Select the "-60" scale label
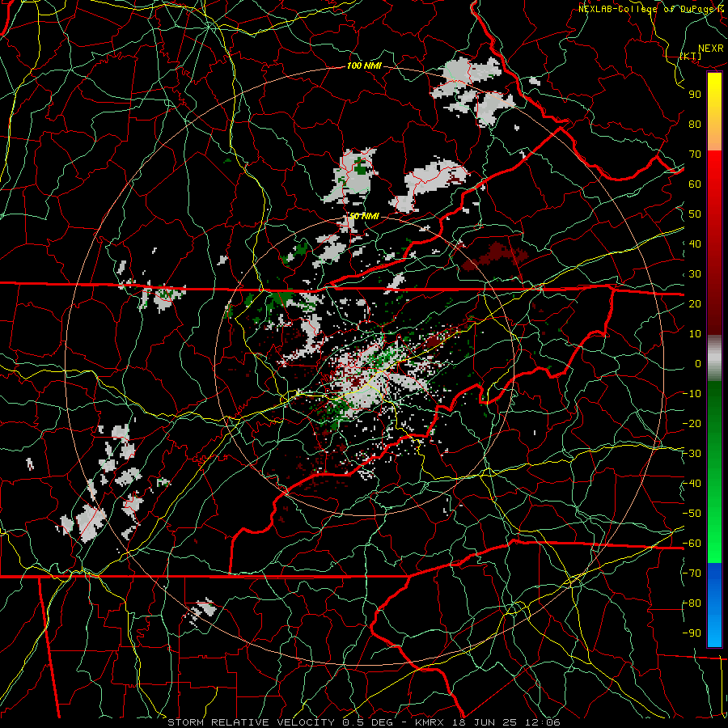 pyautogui.click(x=692, y=544)
